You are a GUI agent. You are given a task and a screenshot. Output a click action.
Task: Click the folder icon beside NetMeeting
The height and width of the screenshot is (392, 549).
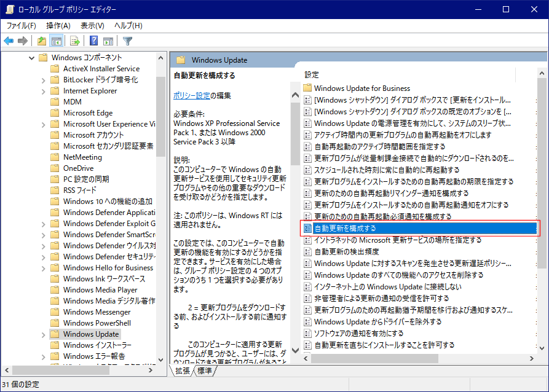pos(55,157)
